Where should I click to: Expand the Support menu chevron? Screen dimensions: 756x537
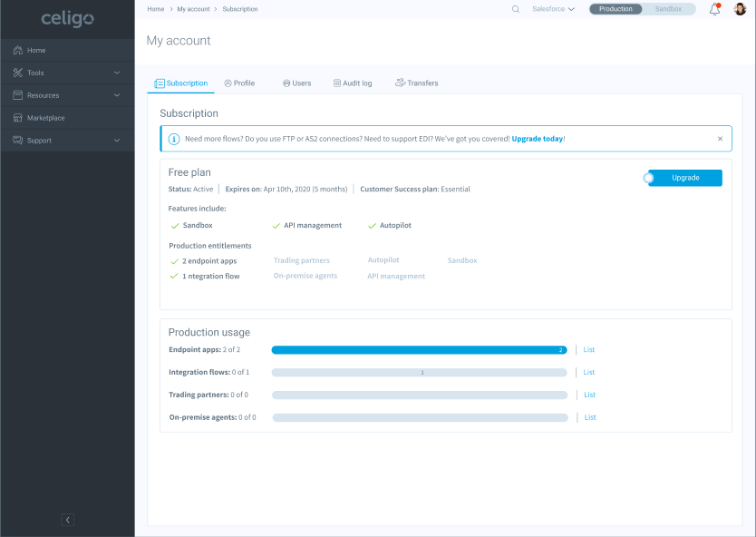coord(116,141)
